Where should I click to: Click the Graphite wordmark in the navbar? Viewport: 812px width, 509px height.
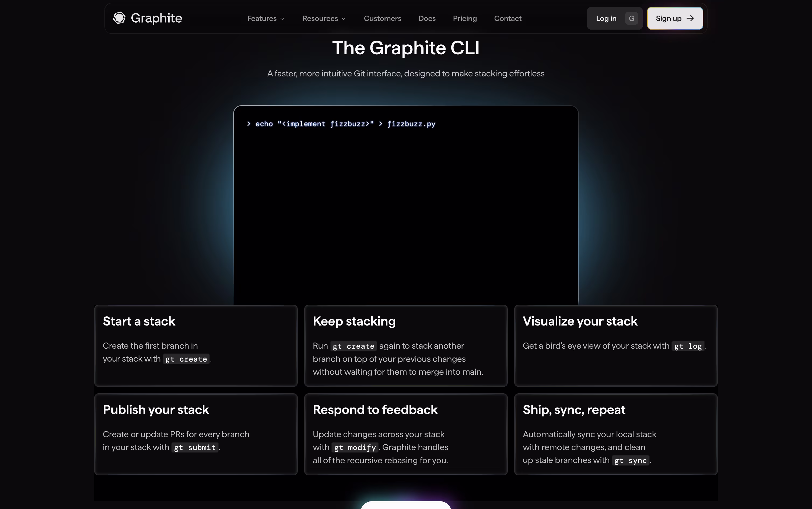coord(156,18)
